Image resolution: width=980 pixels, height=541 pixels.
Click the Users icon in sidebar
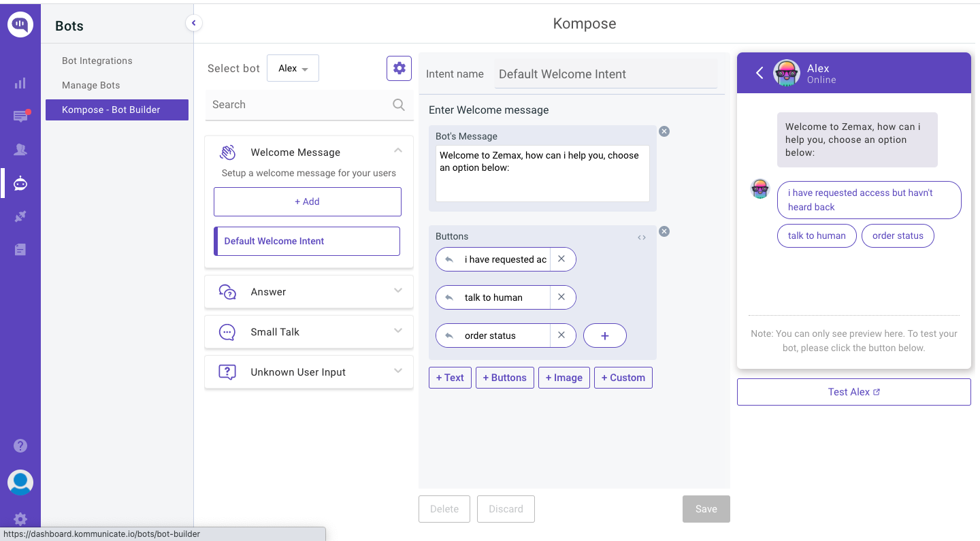20,150
